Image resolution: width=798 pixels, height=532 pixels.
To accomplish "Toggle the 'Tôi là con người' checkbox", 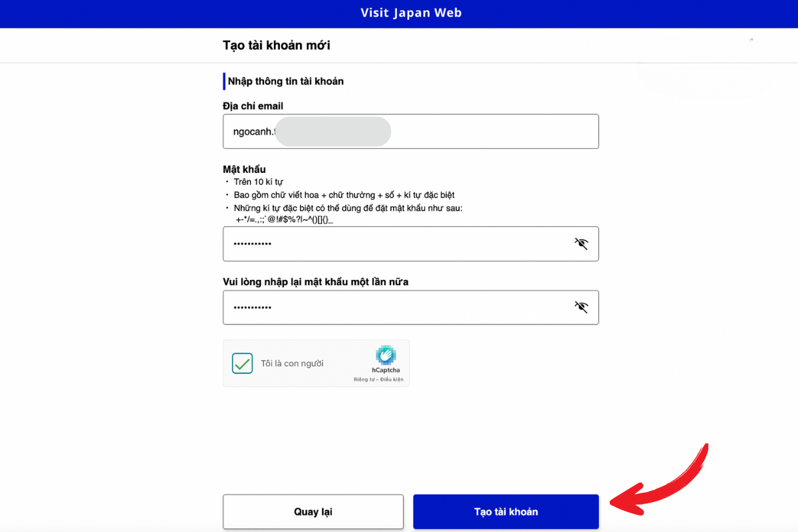I will (242, 363).
